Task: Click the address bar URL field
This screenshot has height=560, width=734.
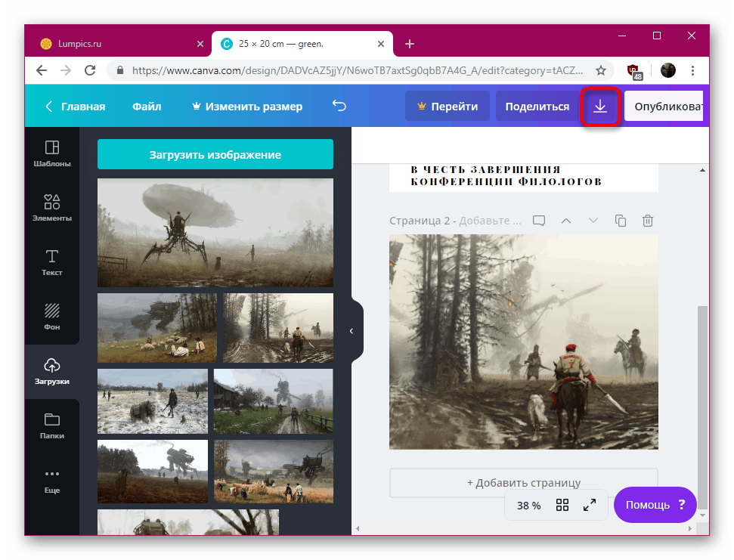Action: pyautogui.click(x=357, y=70)
